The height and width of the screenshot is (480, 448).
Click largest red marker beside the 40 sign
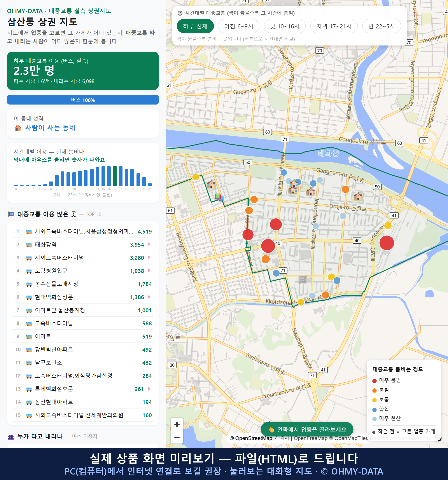[268, 246]
